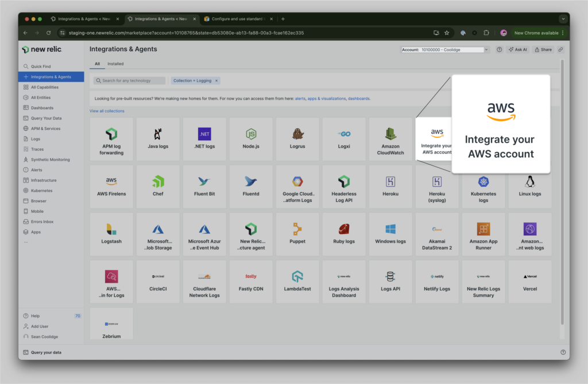This screenshot has width=588, height=384.
Task: Open the Windows logs tile
Action: click(x=390, y=234)
